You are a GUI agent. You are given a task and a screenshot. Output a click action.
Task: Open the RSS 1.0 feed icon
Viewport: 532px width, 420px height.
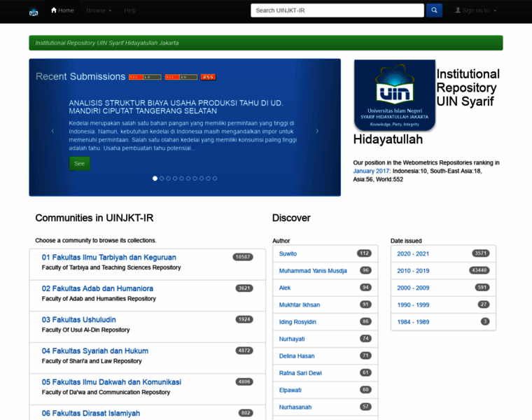tap(145, 77)
